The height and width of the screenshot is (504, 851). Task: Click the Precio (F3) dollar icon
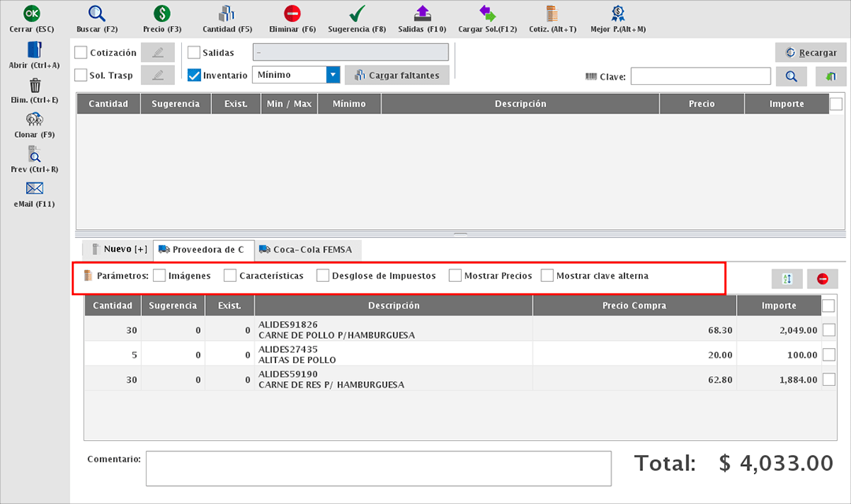[x=162, y=13]
